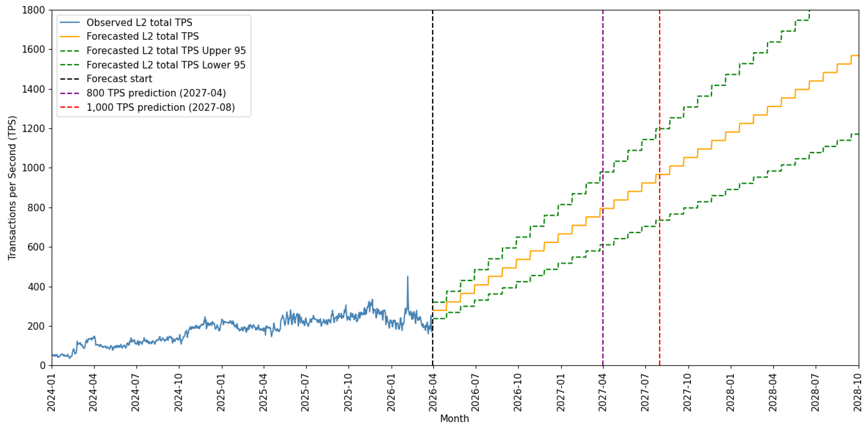
Task: Click the x-axis date label '2028-04'
Action: 773,392
